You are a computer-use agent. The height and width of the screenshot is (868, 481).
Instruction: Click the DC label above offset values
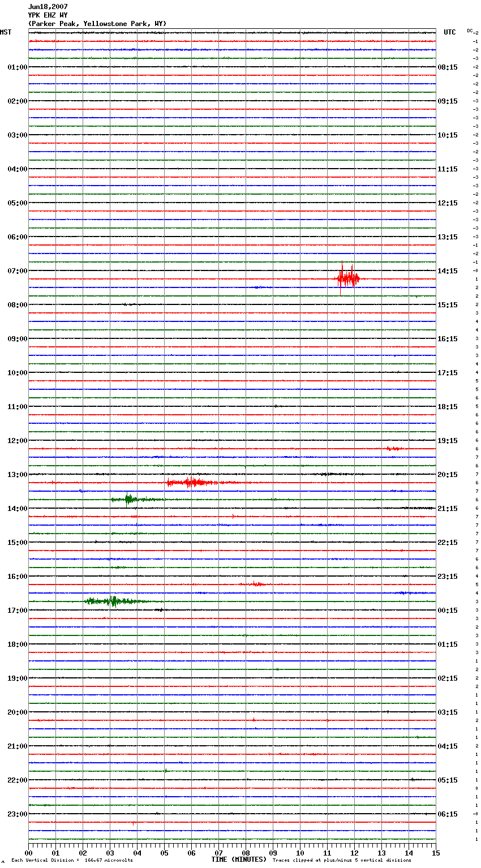[470, 31]
